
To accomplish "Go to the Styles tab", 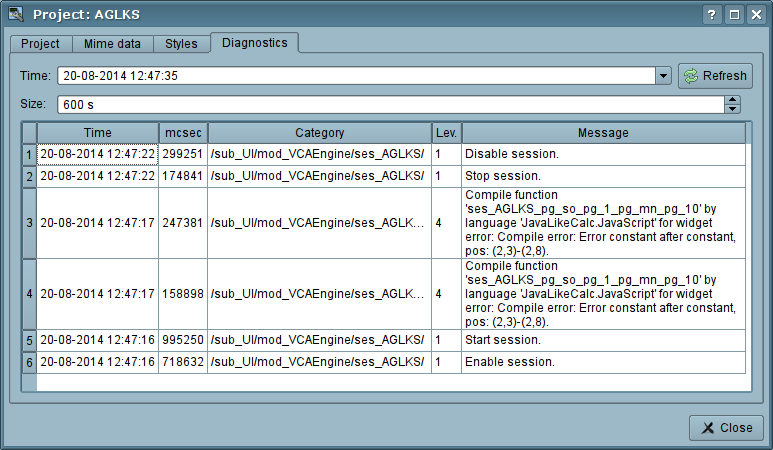I will tap(181, 44).
